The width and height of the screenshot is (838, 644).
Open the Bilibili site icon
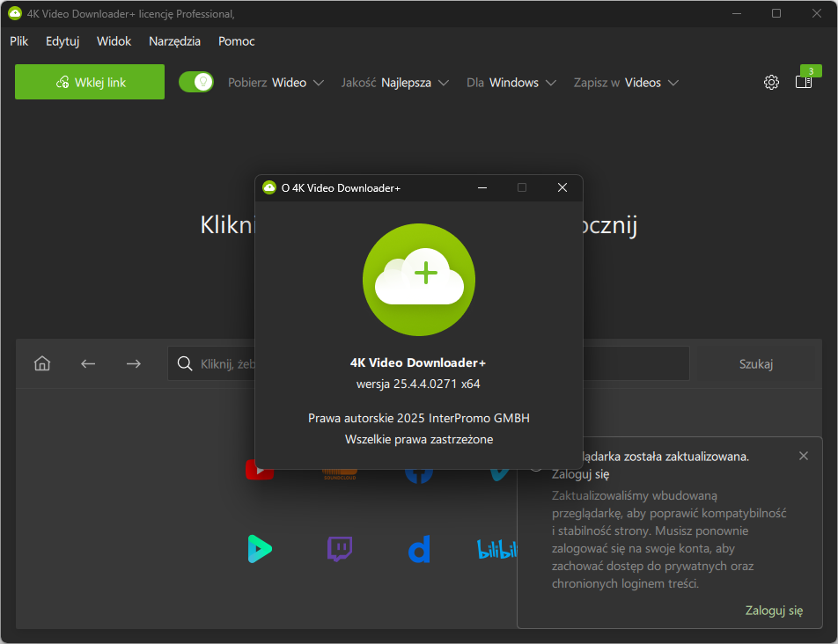[x=497, y=550]
